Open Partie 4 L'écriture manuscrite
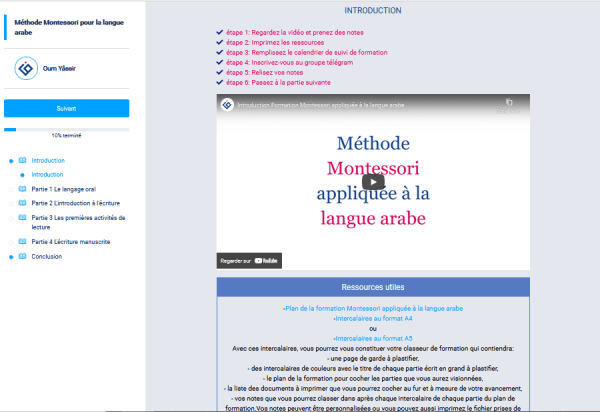 tap(71, 242)
